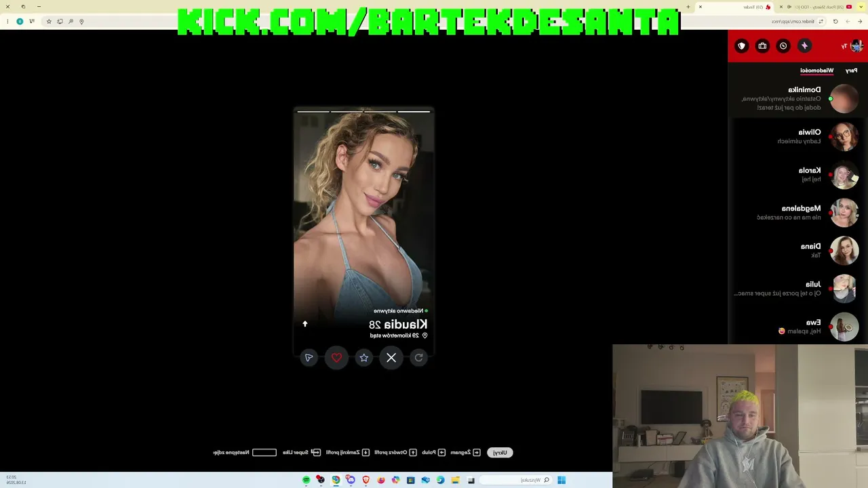
Task: Open a new browser tab with plus
Action: pyautogui.click(x=688, y=7)
